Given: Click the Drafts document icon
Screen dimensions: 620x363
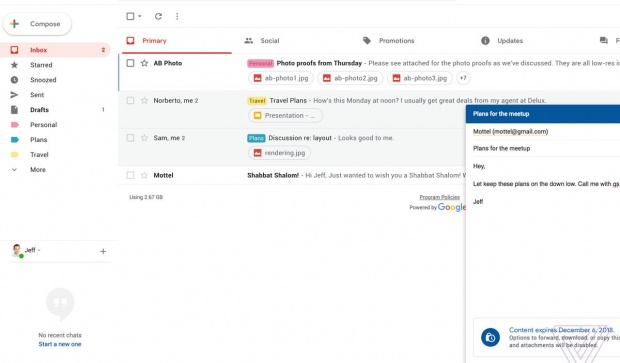Looking at the screenshot, I should pyautogui.click(x=14, y=110).
